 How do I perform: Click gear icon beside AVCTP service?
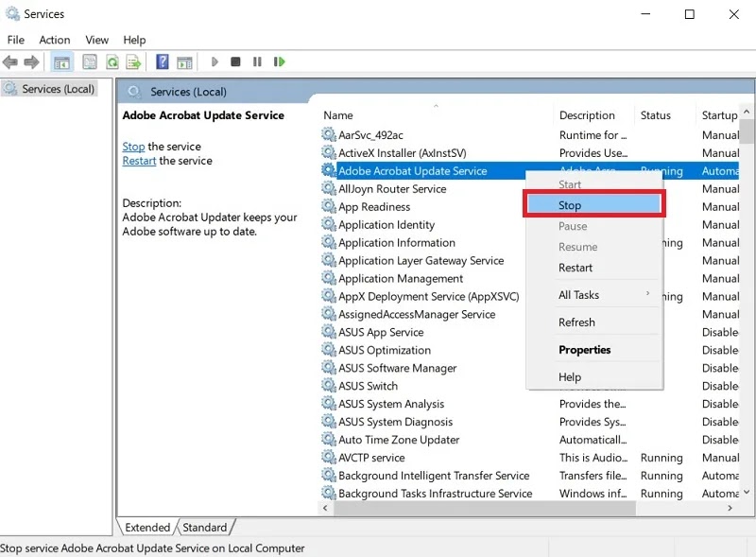click(329, 457)
